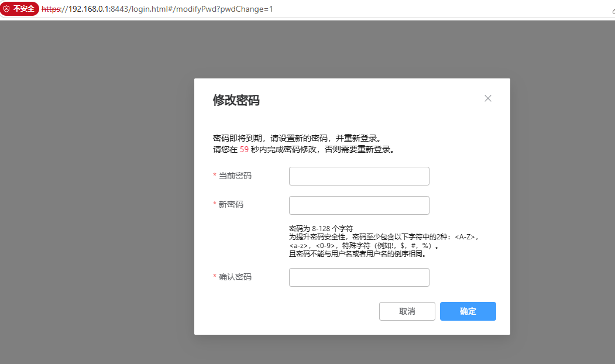Click the 不安全 security warning badge
The height and width of the screenshot is (364, 615).
click(x=20, y=9)
